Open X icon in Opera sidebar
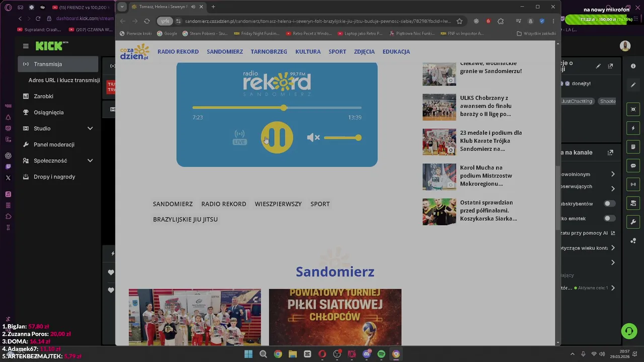644x362 pixels. click(x=8, y=178)
